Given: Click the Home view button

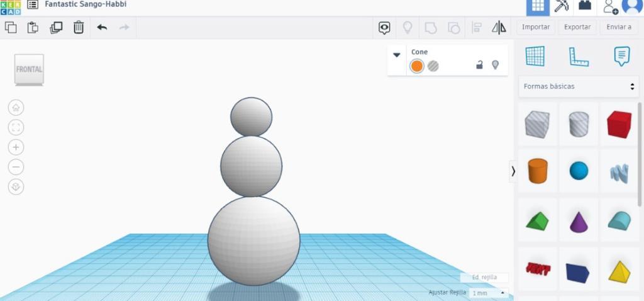Looking at the screenshot, I should (x=16, y=108).
